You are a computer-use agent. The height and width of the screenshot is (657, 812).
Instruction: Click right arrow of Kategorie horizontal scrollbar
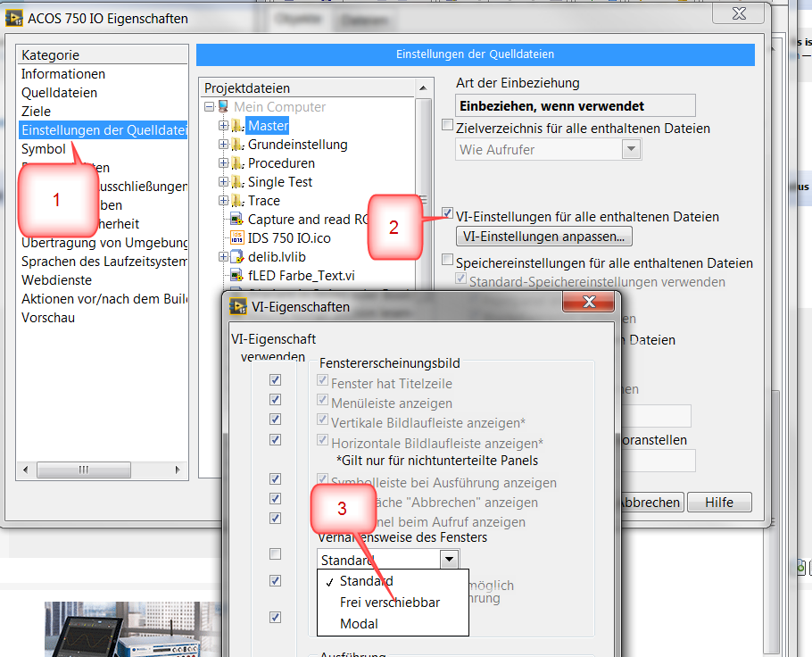coord(178,470)
